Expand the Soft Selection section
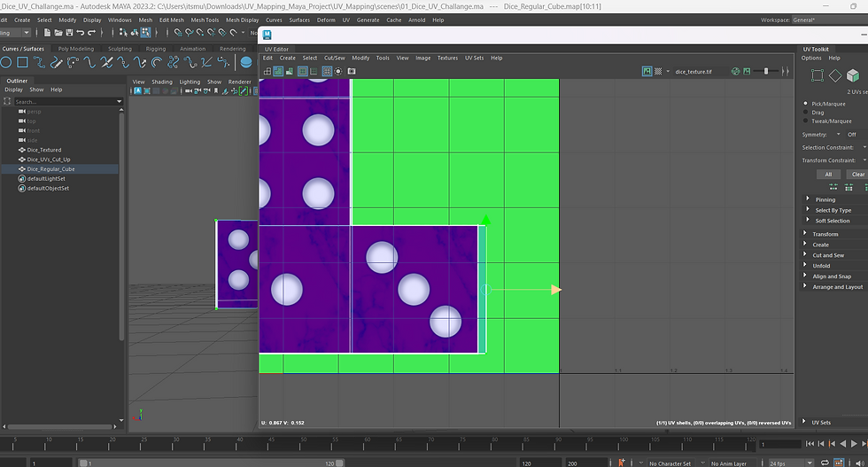Image resolution: width=868 pixels, height=467 pixels. (x=832, y=221)
